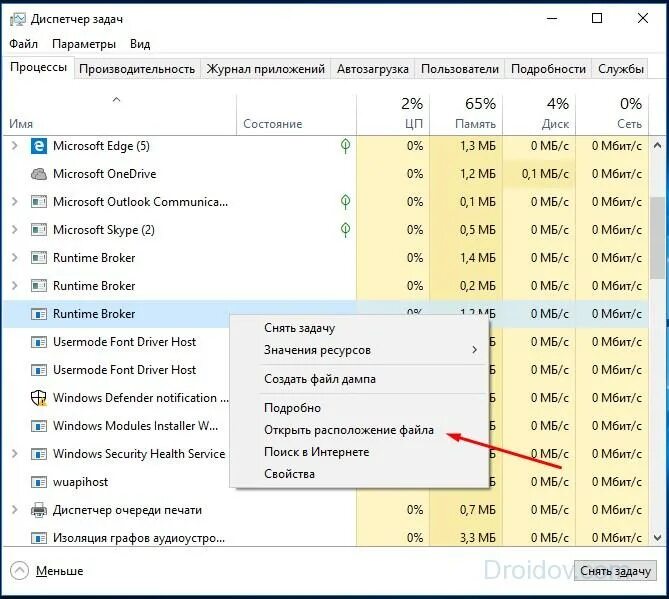
Task: Click the scrollbar down arrow of the process list
Action: tap(657, 538)
